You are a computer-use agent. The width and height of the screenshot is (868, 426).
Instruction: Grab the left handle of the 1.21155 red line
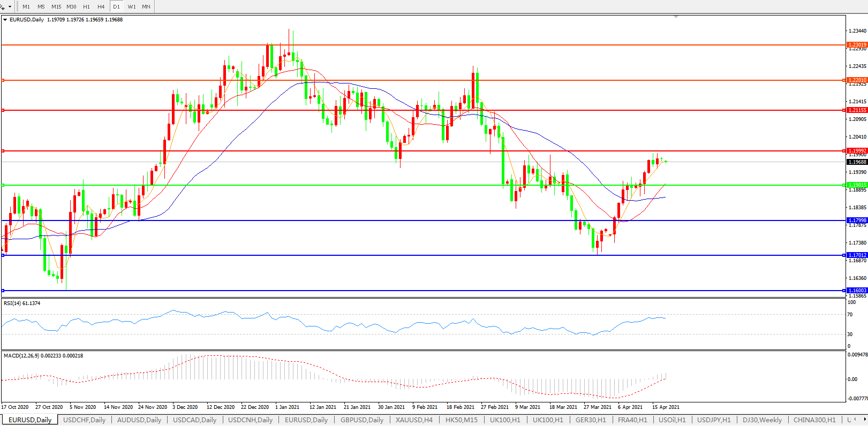3,110
